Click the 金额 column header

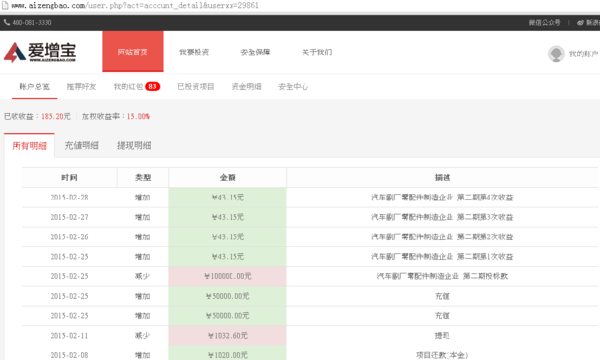[x=228, y=178]
